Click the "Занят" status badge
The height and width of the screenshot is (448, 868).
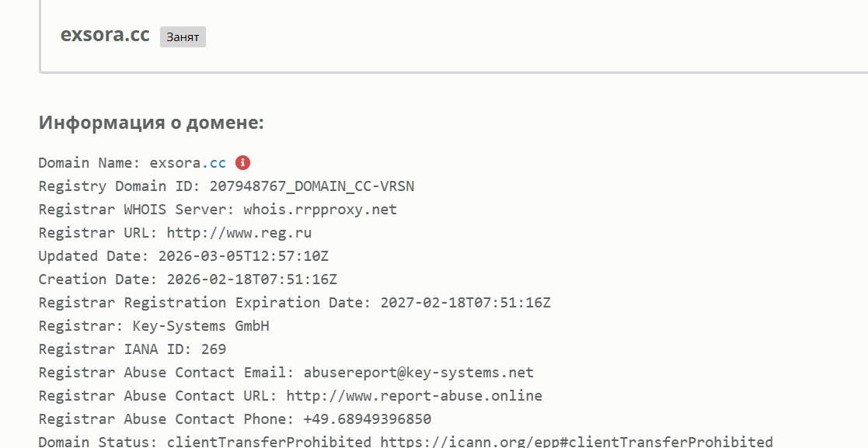pos(183,37)
